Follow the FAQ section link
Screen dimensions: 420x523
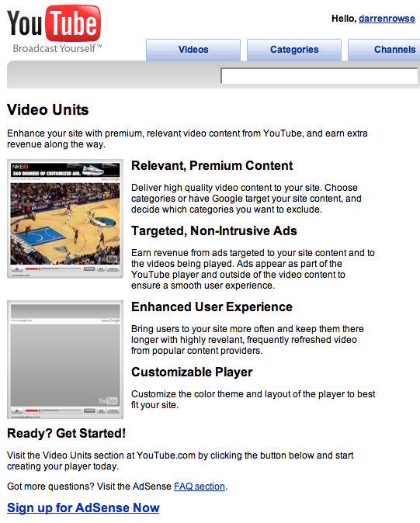pyautogui.click(x=200, y=487)
